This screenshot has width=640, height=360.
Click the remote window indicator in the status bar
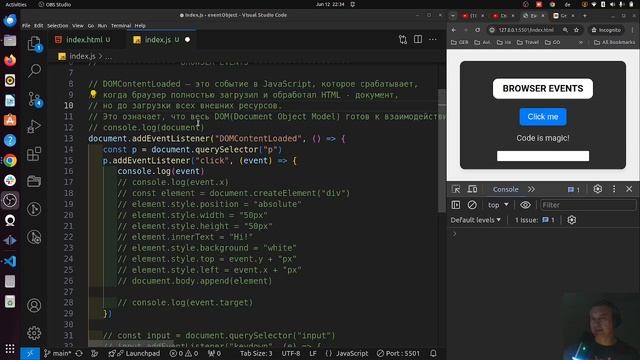click(30, 353)
